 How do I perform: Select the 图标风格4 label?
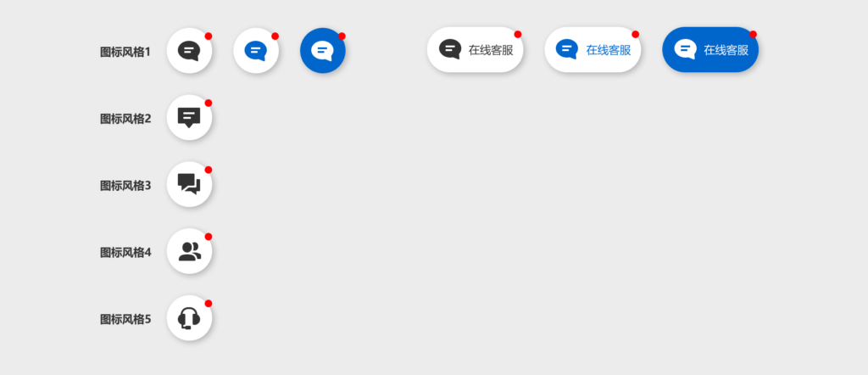(125, 253)
